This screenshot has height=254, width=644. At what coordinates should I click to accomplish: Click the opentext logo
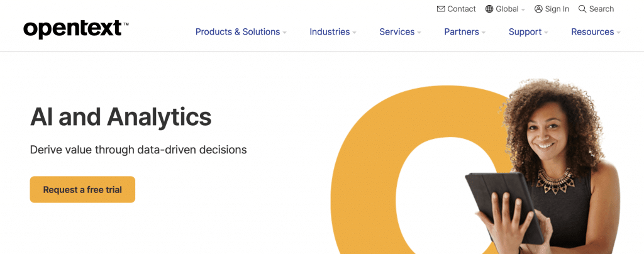[76, 29]
